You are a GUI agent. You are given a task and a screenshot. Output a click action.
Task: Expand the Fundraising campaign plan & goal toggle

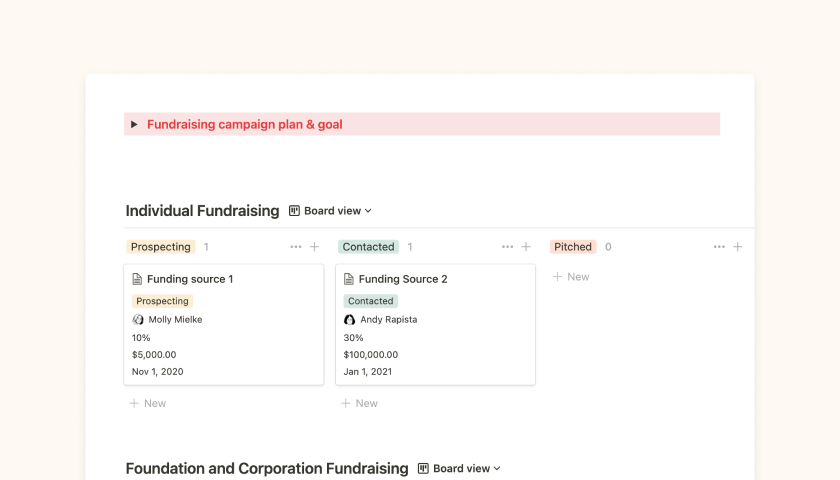click(x=134, y=125)
